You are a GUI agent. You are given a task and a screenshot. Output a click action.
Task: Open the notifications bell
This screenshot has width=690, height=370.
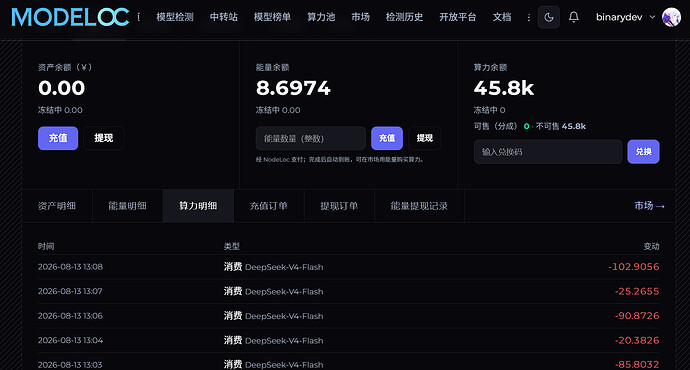573,17
